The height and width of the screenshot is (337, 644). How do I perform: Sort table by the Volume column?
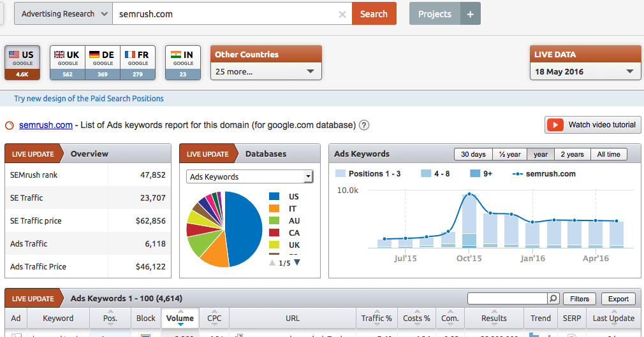[x=180, y=319]
